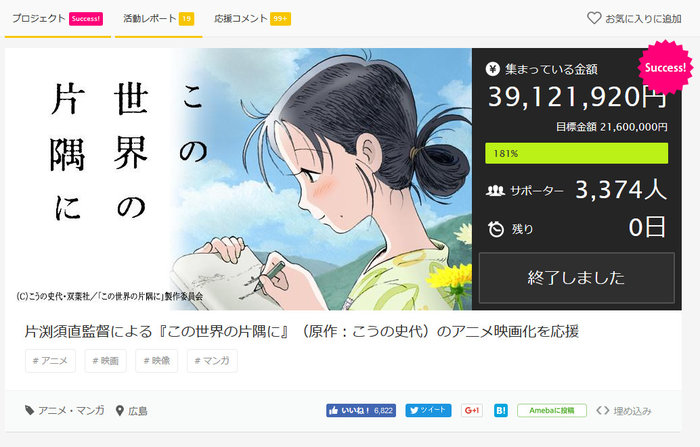Open the プロジェクト tab
Screen dimensions: 700x447
[x=58, y=19]
